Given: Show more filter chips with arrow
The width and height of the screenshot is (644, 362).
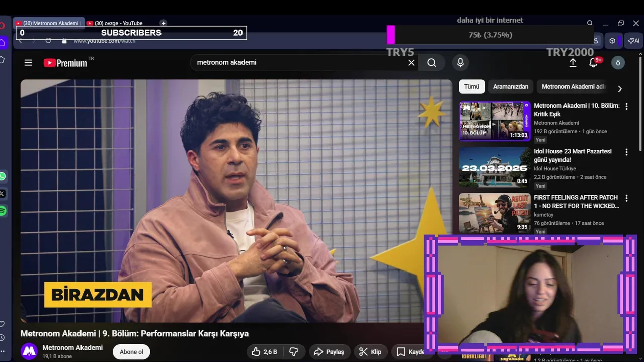Looking at the screenshot, I should pos(620,88).
